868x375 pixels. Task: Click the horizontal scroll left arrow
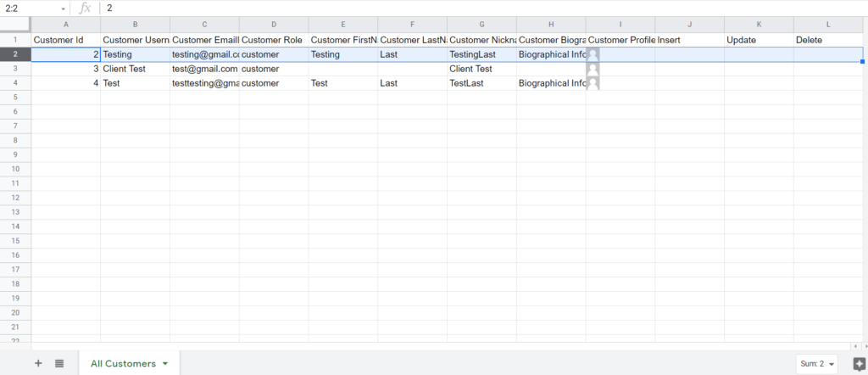click(x=855, y=346)
